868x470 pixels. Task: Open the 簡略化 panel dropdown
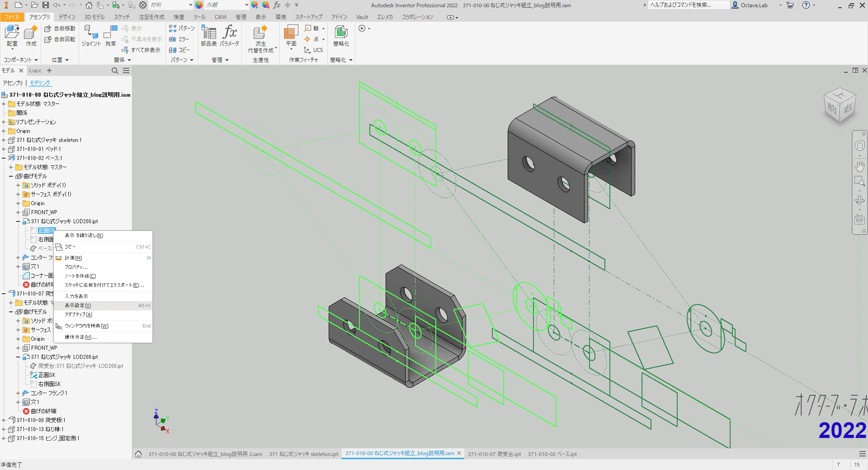coord(341,60)
